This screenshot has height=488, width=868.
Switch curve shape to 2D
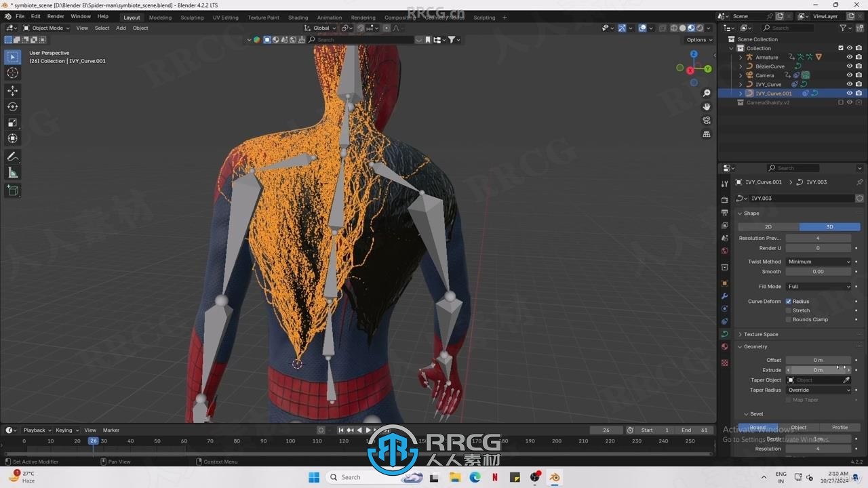[x=768, y=227]
